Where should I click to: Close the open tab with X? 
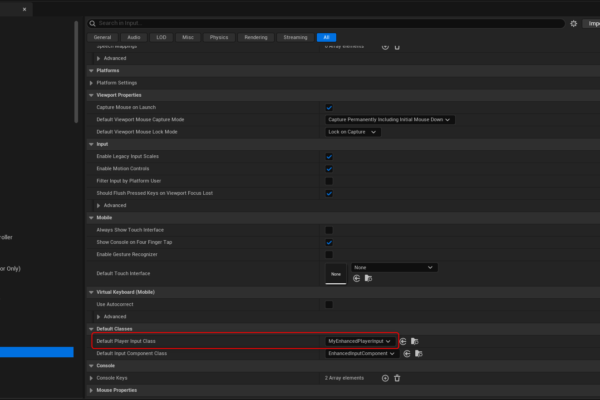(x=24, y=9)
